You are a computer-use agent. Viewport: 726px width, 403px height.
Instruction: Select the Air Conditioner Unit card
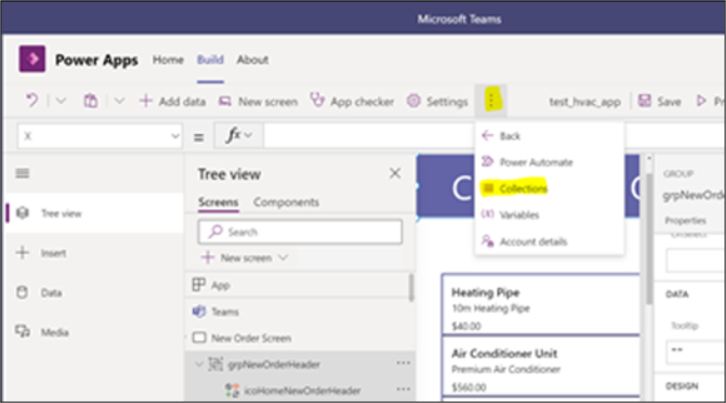[x=541, y=366]
